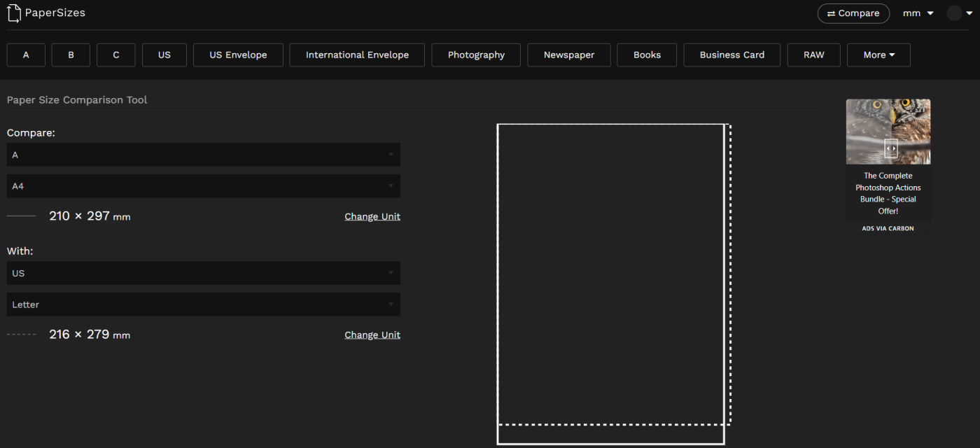The height and width of the screenshot is (448, 980).
Task: Open the Books sizes category
Action: 647,55
